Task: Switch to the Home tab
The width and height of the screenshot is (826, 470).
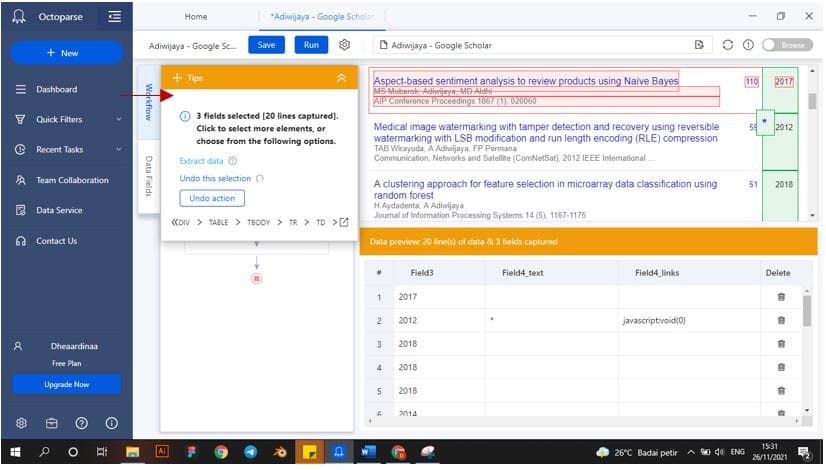Action: pos(197,17)
